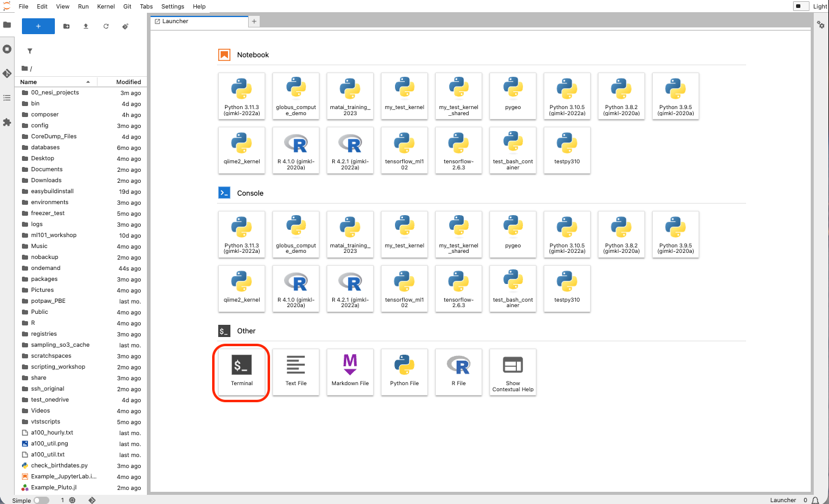The height and width of the screenshot is (504, 829).
Task: Open the Table of Contents panel
Action: 7,98
